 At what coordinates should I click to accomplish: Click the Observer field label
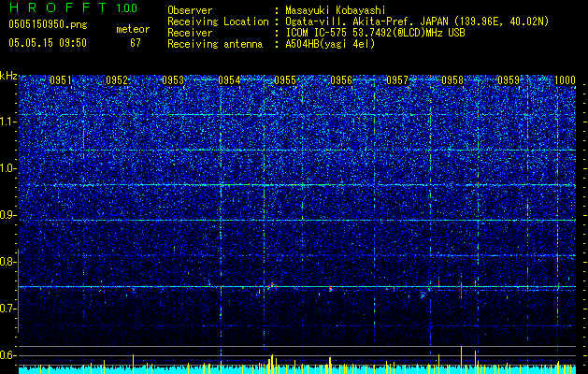[x=190, y=10]
